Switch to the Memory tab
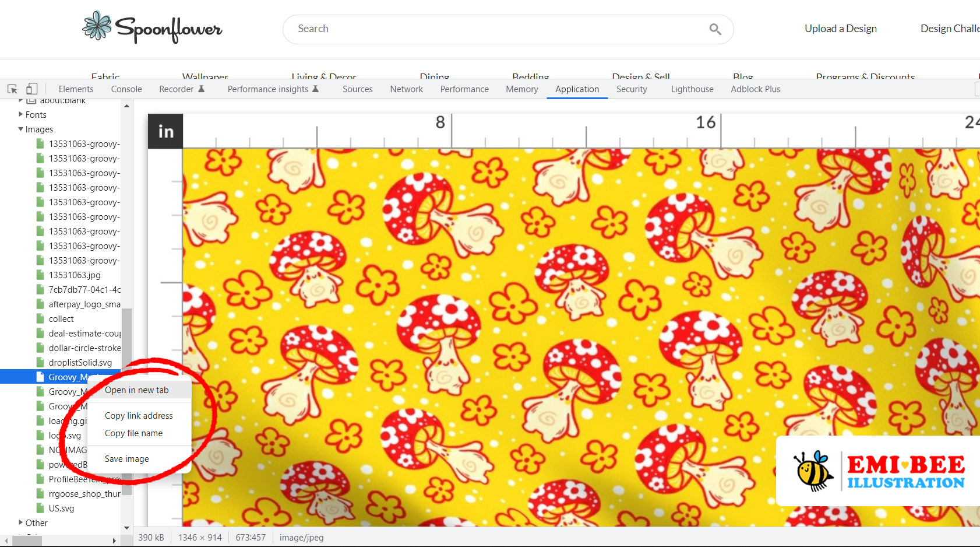Screen dimensions: 980x547 (x=522, y=89)
